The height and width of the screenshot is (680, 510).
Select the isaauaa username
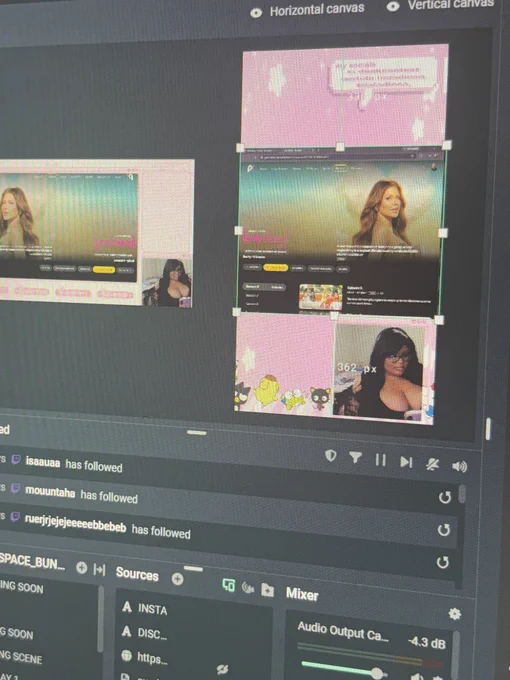pyautogui.click(x=42, y=462)
